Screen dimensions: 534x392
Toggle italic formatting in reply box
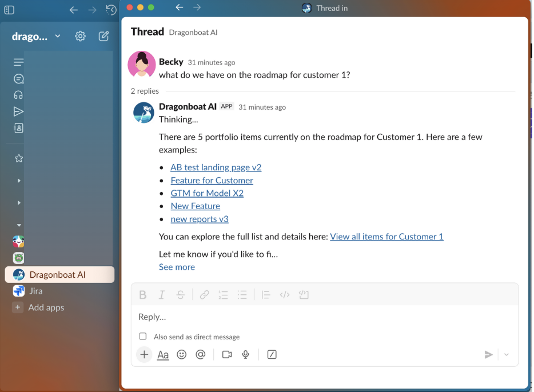coord(162,295)
